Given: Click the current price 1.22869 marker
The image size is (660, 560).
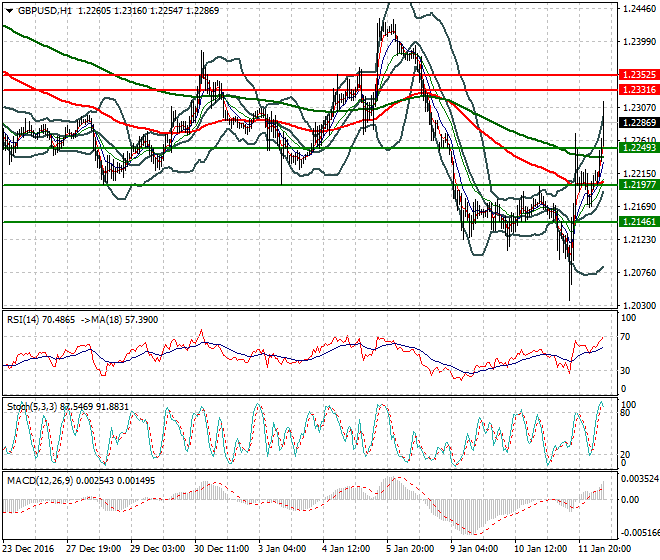Looking at the screenshot, I should coord(638,123).
